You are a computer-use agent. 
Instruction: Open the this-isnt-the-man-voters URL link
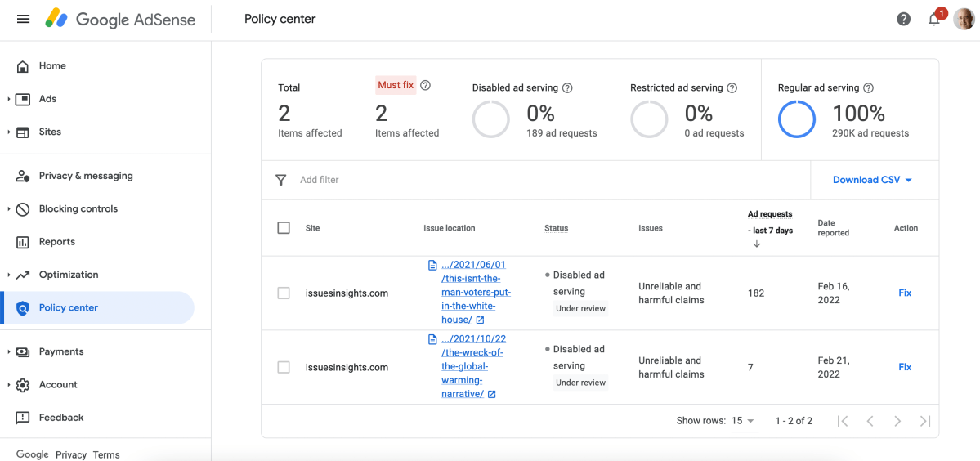[476, 293]
